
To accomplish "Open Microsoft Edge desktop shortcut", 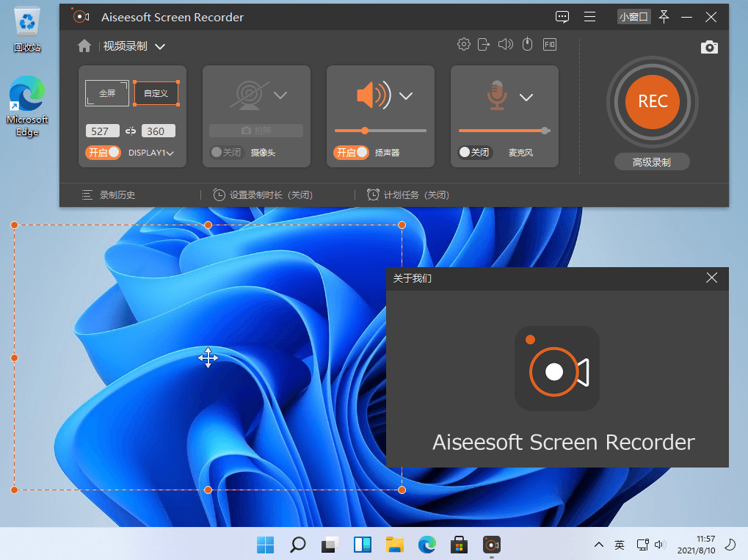I will pos(27,107).
